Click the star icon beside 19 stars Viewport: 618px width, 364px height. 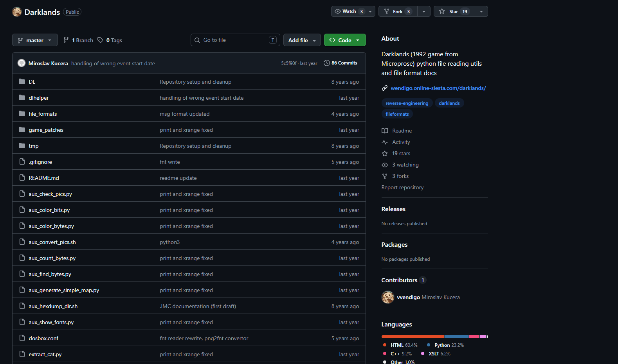385,153
